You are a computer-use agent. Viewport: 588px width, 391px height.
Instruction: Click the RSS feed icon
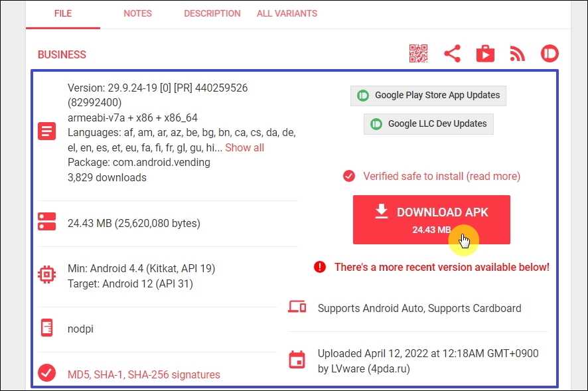point(517,54)
